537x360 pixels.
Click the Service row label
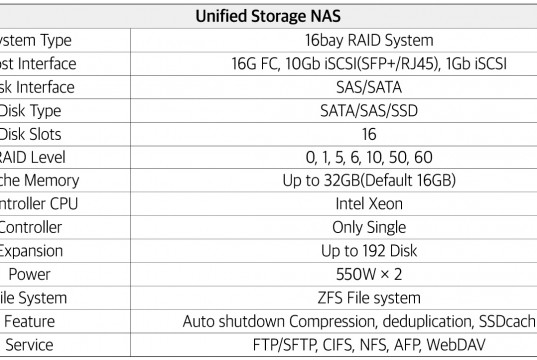point(29,345)
